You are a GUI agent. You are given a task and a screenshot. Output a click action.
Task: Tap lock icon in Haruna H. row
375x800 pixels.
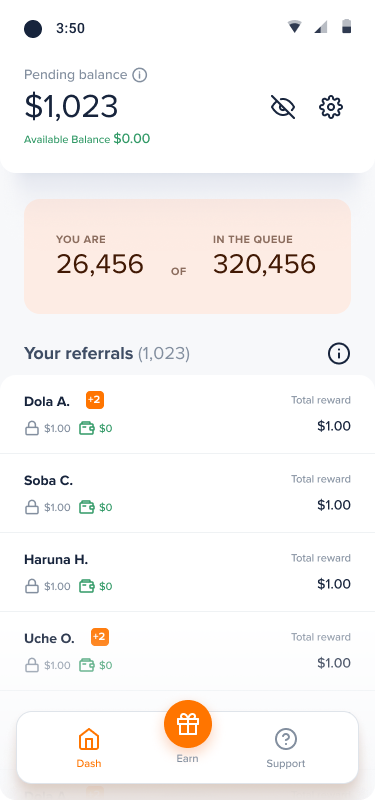click(32, 586)
